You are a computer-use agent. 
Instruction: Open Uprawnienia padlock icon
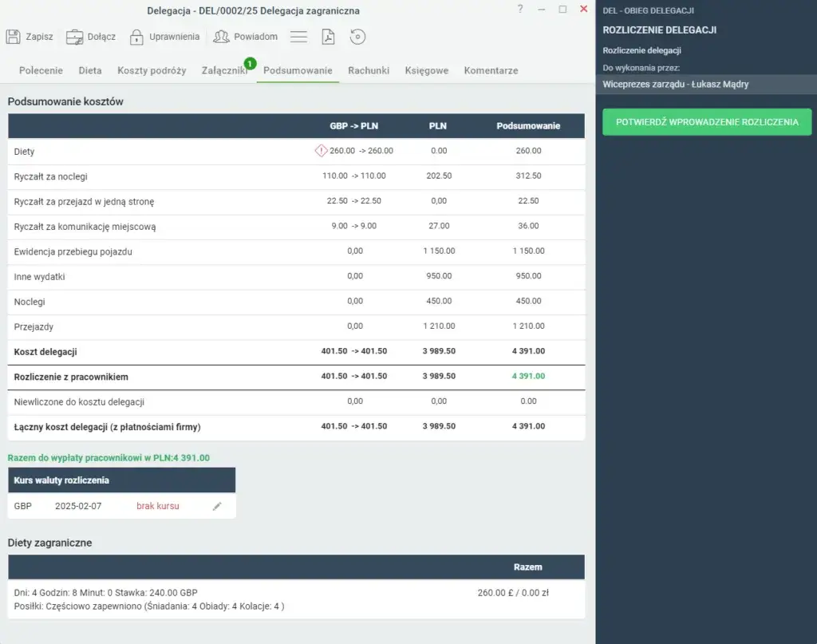point(136,37)
